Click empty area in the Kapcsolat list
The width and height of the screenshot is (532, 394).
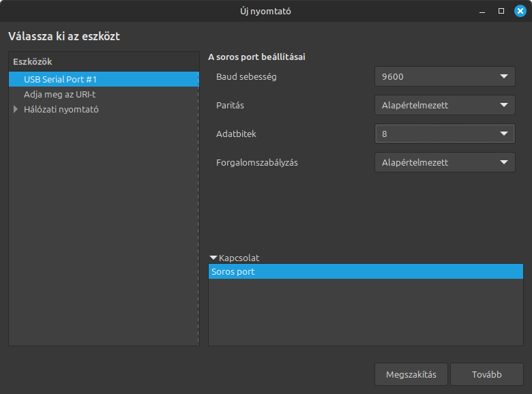point(366,312)
